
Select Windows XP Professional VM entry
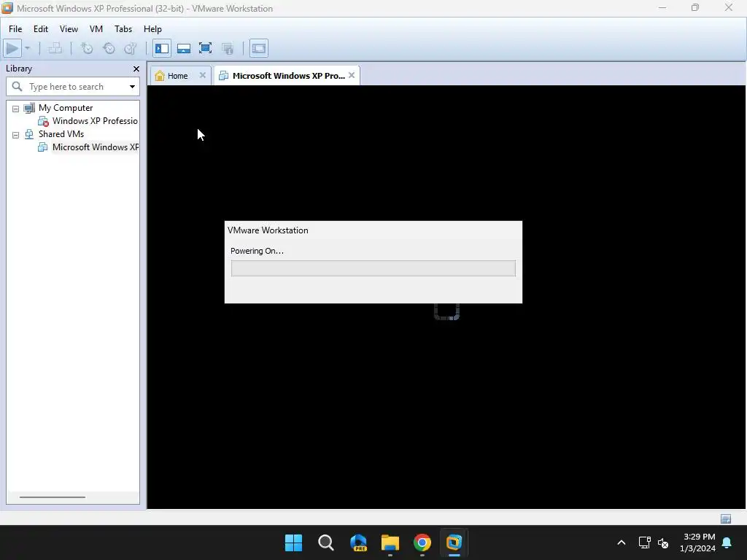coord(95,121)
